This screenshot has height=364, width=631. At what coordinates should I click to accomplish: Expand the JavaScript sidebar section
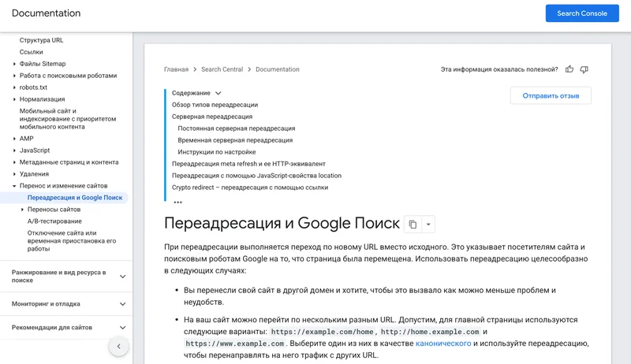click(x=14, y=150)
